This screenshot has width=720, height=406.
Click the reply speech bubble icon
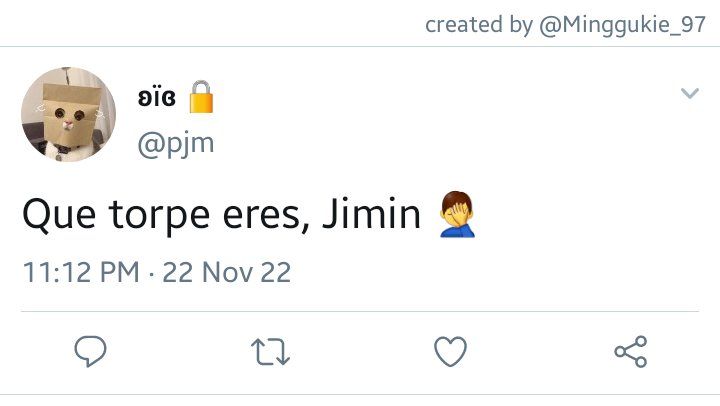click(90, 351)
